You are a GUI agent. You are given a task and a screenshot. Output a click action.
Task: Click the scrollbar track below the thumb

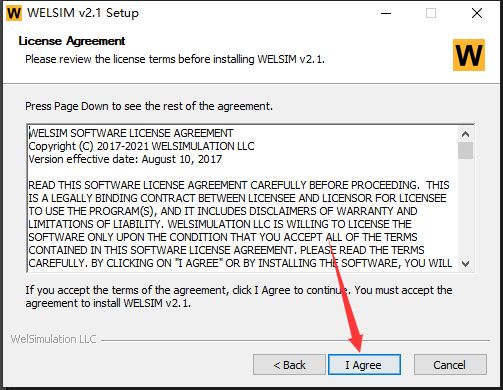click(465, 208)
